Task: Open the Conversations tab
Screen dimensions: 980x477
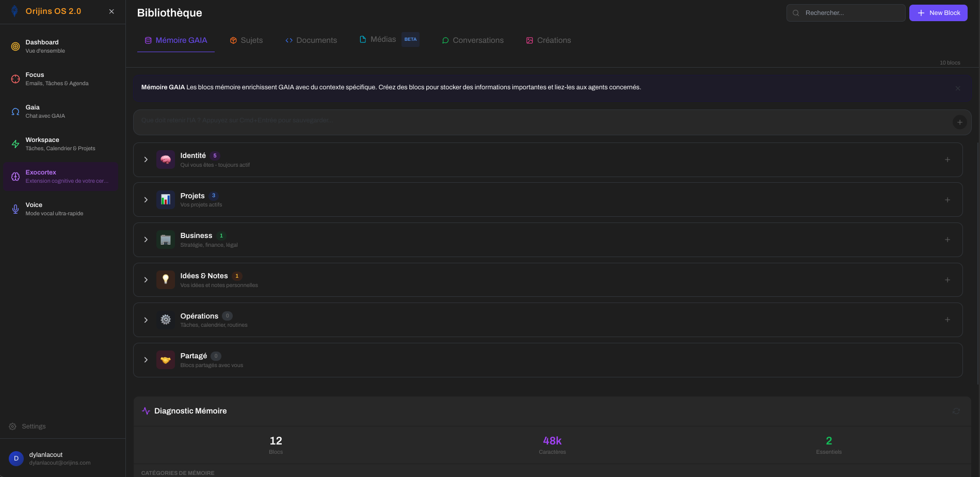Action: click(472, 40)
